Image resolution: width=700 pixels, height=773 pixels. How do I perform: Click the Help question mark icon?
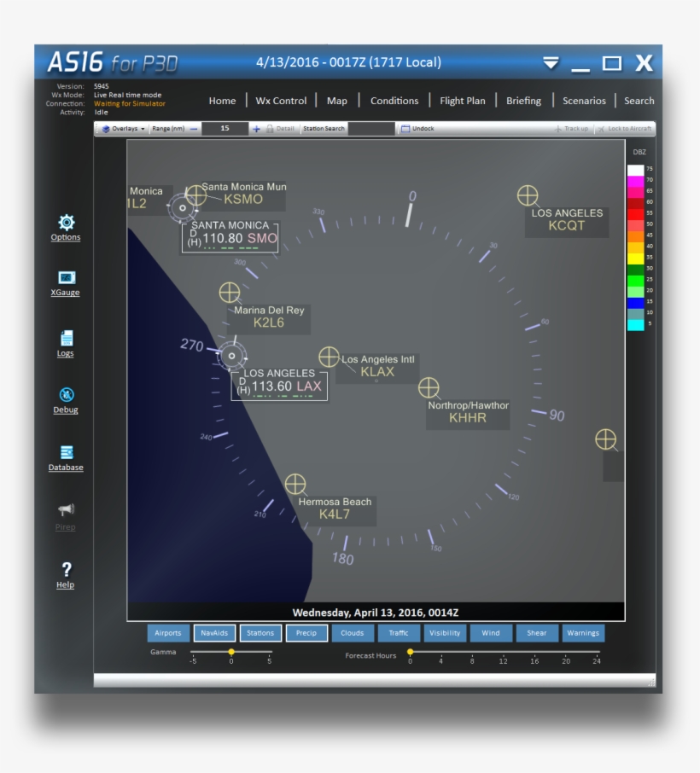(x=66, y=569)
